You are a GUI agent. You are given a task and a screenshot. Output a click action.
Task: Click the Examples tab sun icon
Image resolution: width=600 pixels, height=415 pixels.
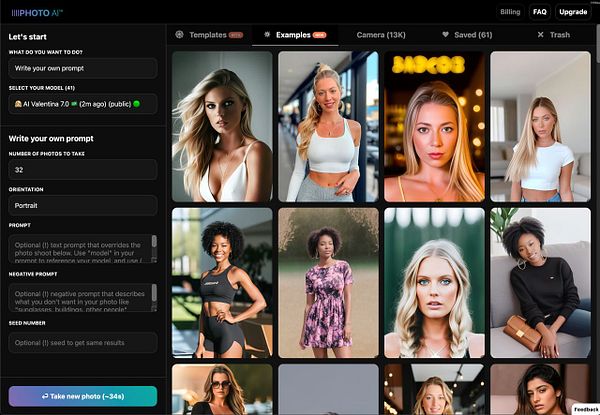[267, 34]
